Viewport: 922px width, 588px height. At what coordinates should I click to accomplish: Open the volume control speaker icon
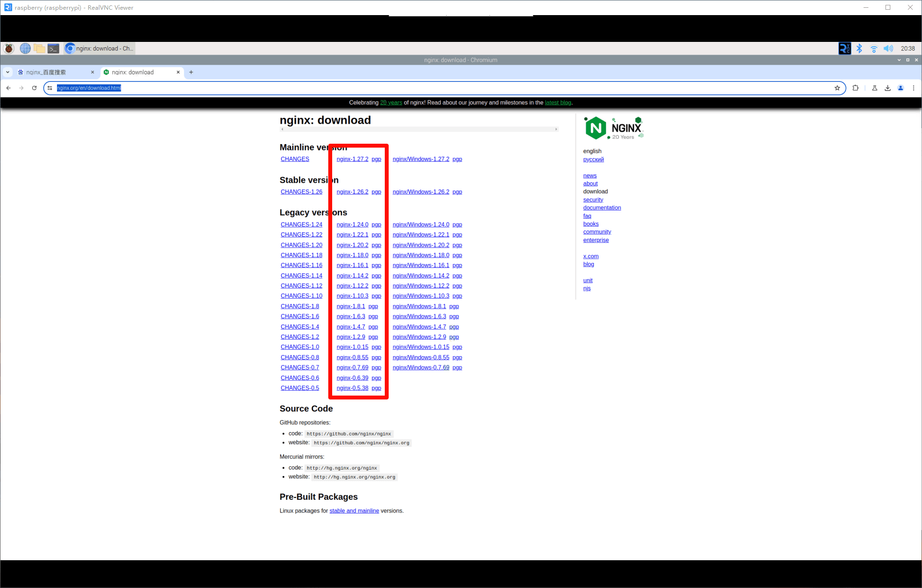pyautogui.click(x=888, y=48)
